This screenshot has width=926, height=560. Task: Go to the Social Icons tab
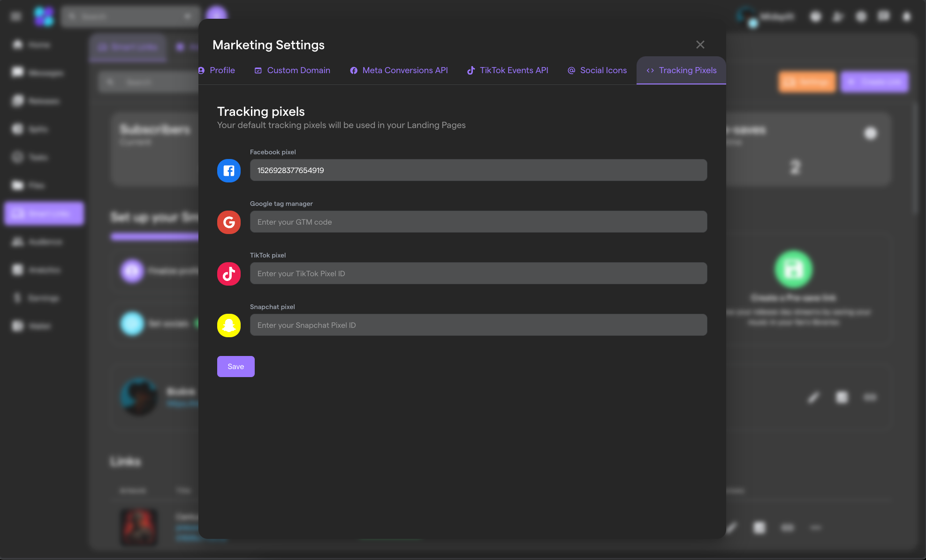click(x=597, y=70)
